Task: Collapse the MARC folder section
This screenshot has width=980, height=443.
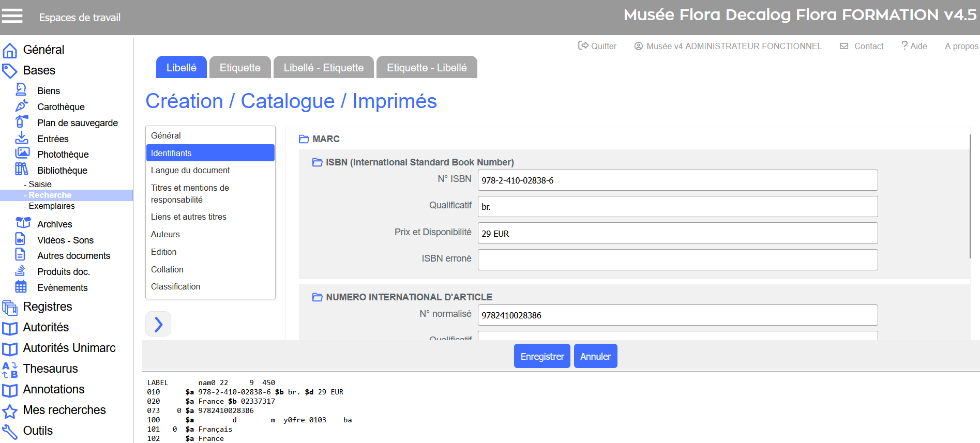Action: pos(304,139)
